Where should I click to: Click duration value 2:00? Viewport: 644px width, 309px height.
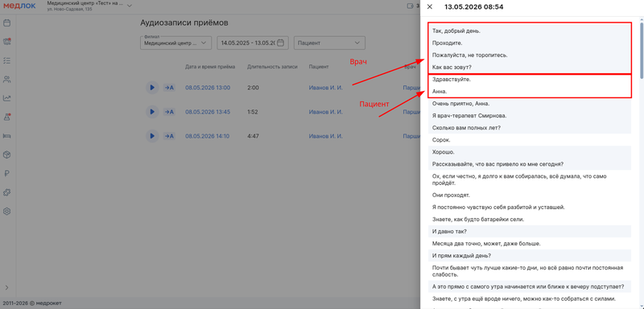(254, 88)
